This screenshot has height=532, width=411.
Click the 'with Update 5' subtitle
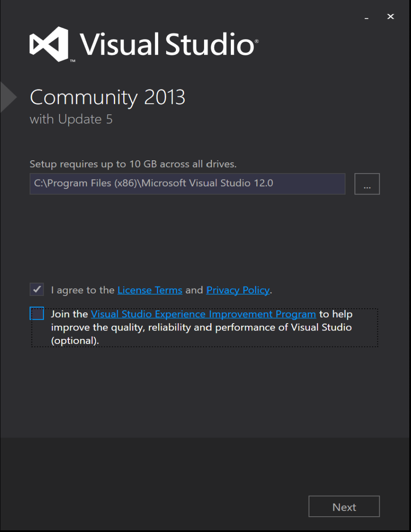click(71, 119)
